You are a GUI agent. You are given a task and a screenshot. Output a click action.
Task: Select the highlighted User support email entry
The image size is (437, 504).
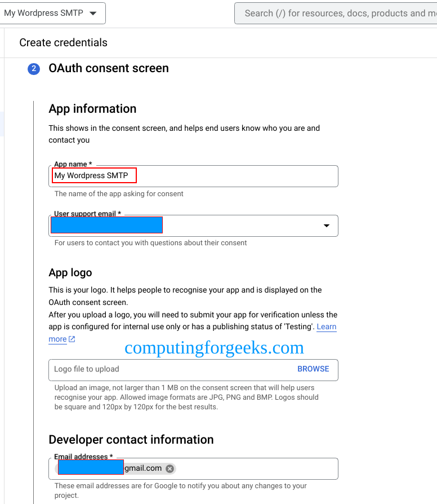pyautogui.click(x=106, y=225)
